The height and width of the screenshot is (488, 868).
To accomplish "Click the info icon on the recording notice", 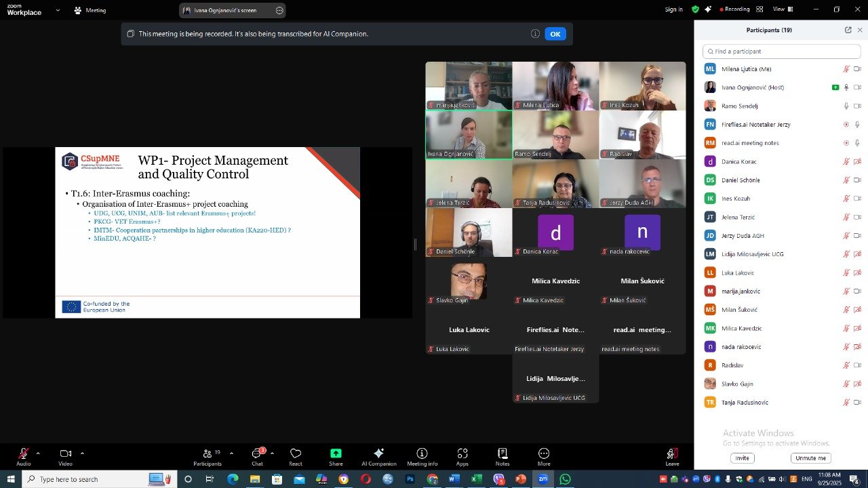I will 535,34.
